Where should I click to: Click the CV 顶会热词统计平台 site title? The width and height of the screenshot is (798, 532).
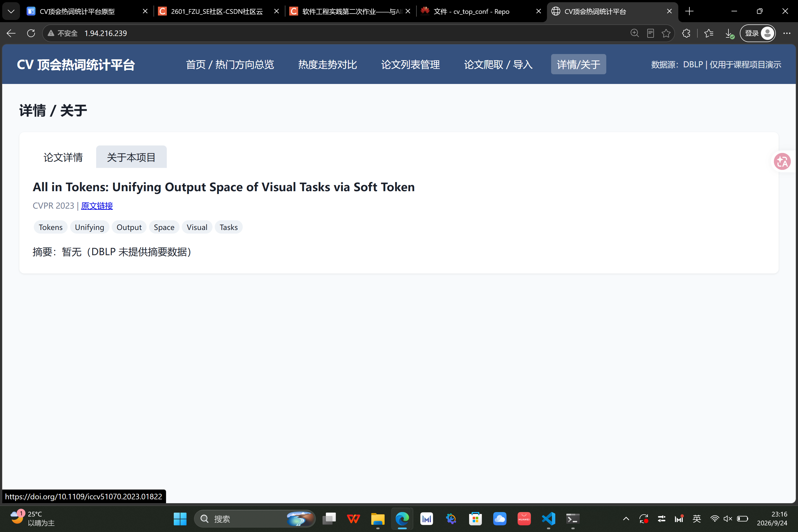(x=76, y=65)
